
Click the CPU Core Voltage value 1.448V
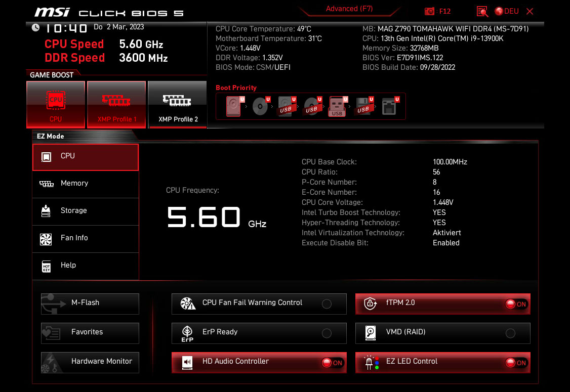pos(443,202)
